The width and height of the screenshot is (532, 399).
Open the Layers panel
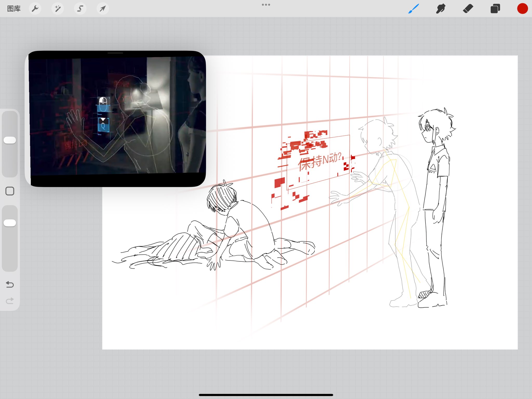coord(495,9)
